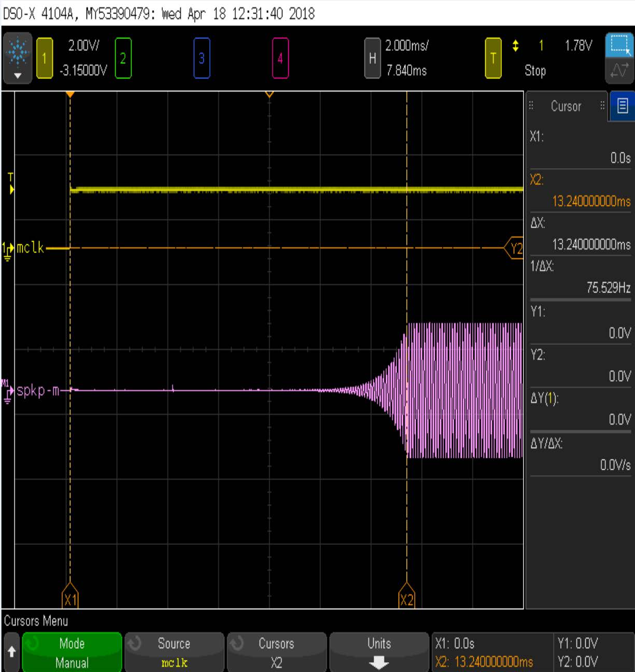This screenshot has width=635, height=672.
Task: Select the channel 1 yellow button
Action: pos(45,58)
